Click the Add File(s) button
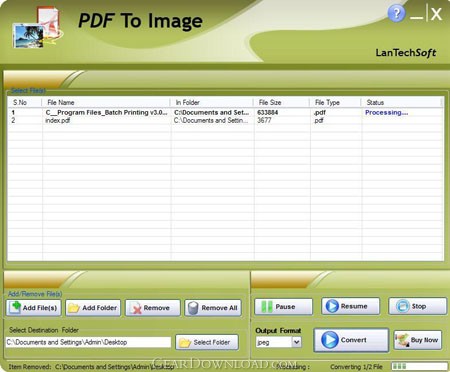This screenshot has height=372, width=450. (34, 308)
